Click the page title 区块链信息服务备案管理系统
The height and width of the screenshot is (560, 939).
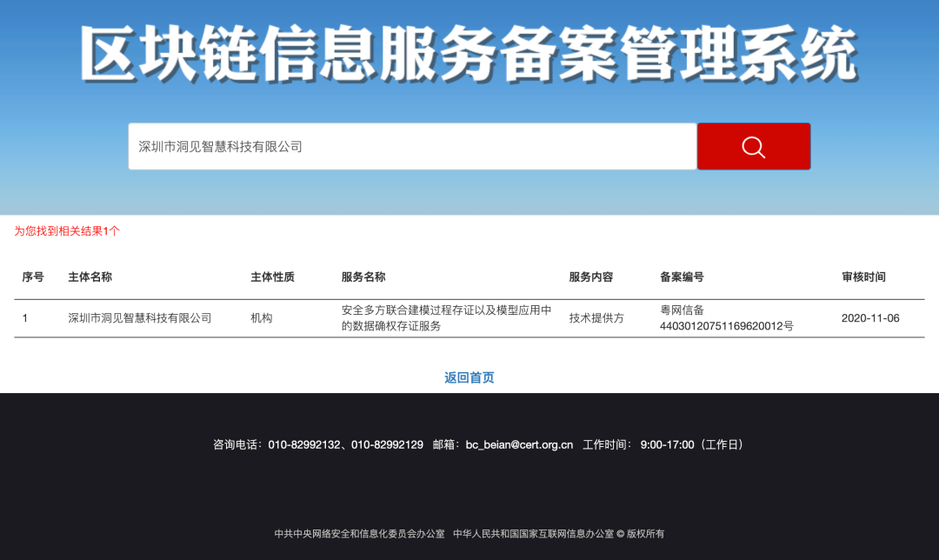[x=469, y=54]
